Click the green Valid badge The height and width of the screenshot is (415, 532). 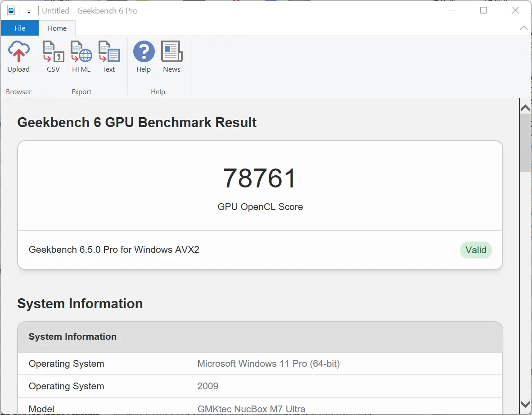click(476, 250)
